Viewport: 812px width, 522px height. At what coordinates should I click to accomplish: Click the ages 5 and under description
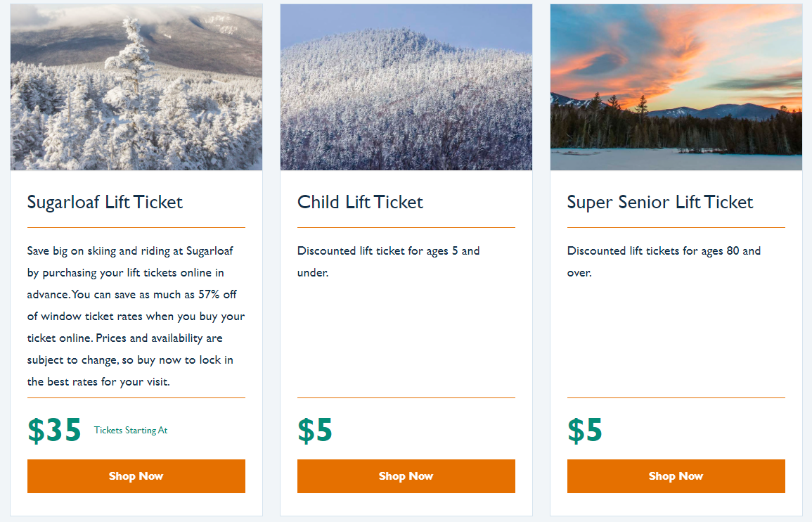point(388,261)
